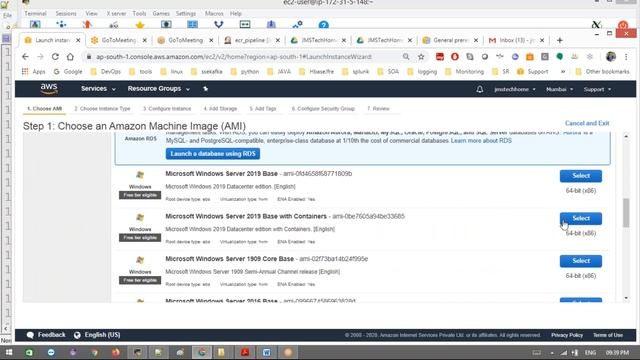Click Cancel and Exit
Viewport: 640px width, 360px height.
pos(587,123)
